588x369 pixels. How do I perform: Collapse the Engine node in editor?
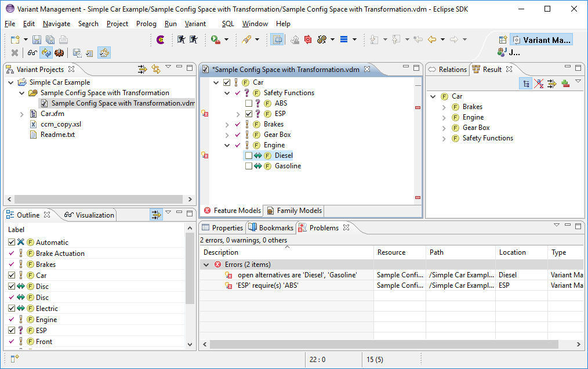(227, 145)
